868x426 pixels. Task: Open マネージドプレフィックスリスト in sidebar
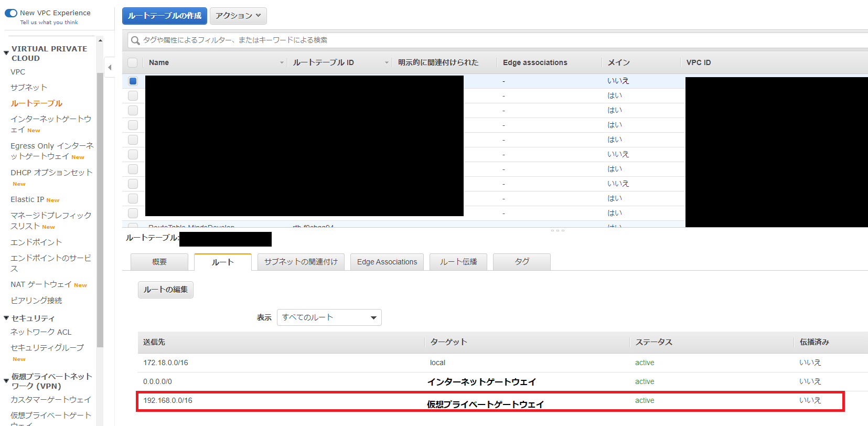[x=51, y=221]
